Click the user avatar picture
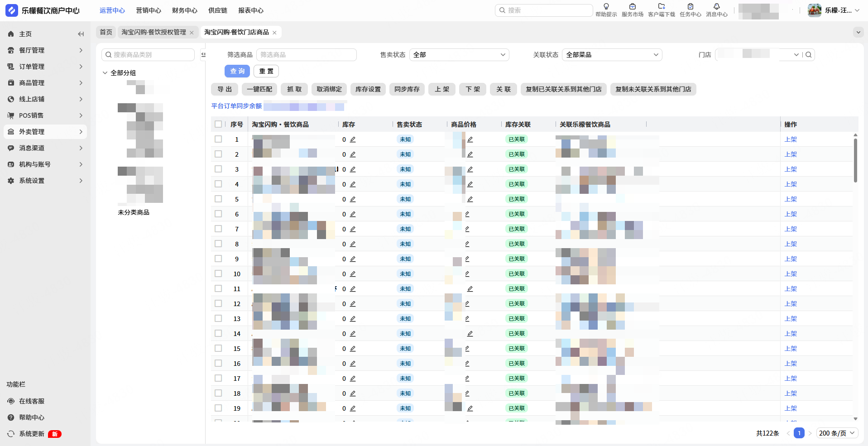 click(x=814, y=10)
